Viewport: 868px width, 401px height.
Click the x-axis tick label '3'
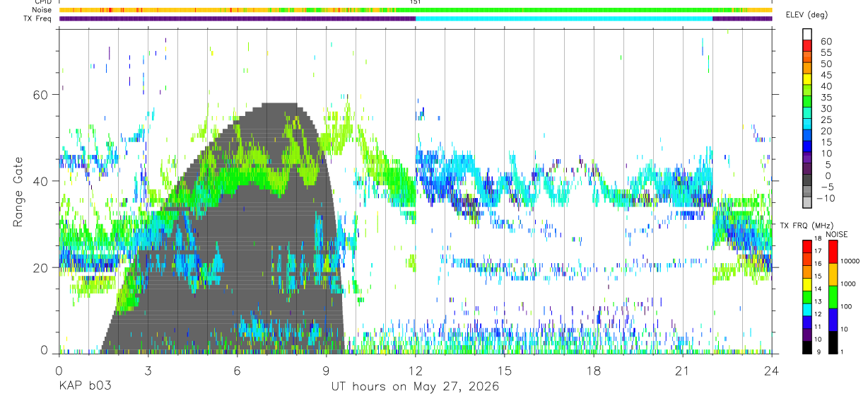point(148,371)
